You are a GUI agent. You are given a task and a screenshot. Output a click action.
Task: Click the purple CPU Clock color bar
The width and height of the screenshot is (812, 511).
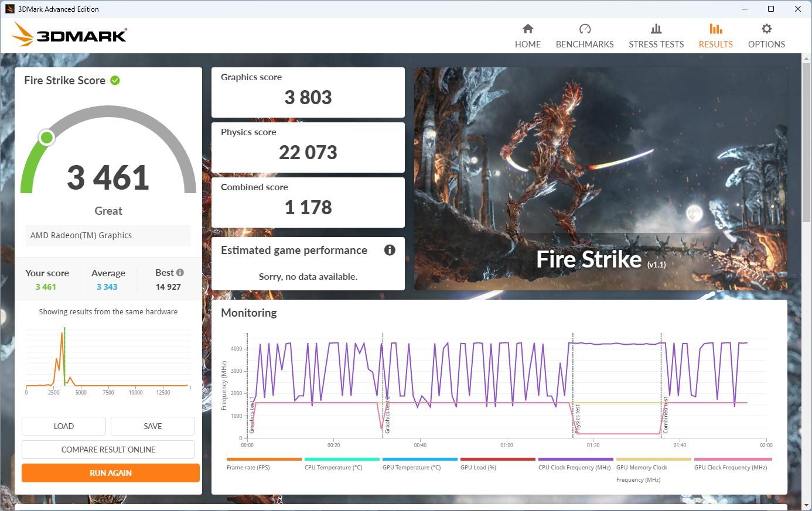point(576,459)
